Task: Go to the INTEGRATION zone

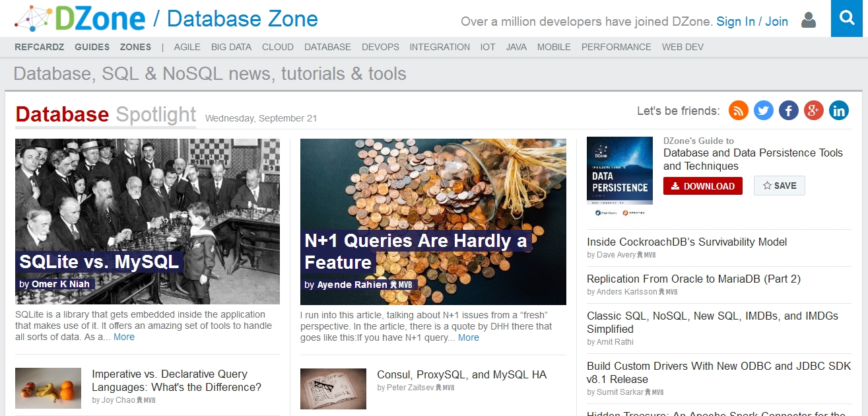Action: pos(440,47)
